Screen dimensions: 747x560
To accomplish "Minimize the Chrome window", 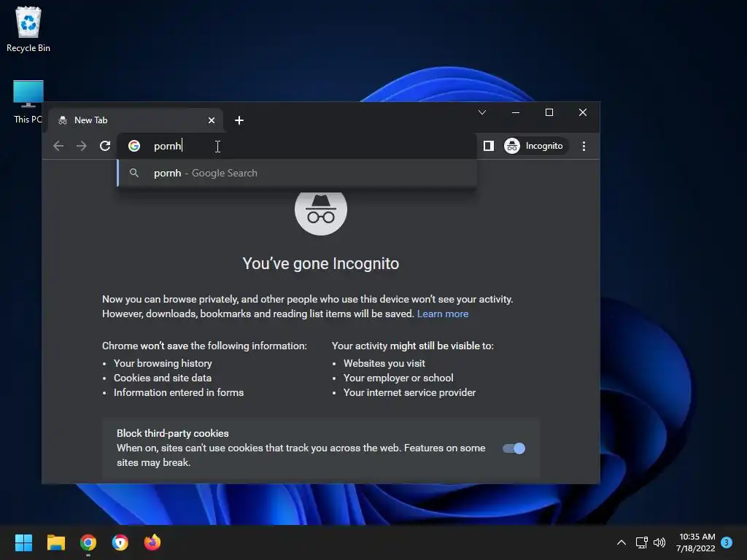I will 516,112.
